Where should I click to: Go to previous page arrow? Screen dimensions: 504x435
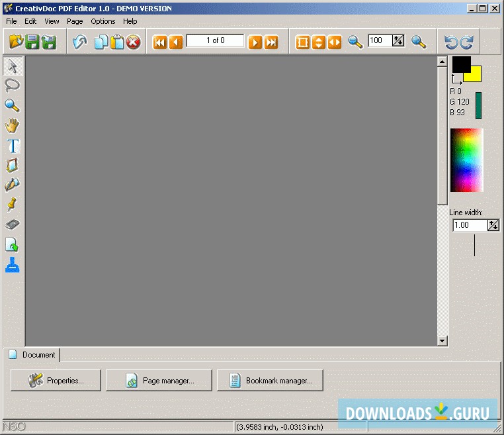pyautogui.click(x=175, y=42)
